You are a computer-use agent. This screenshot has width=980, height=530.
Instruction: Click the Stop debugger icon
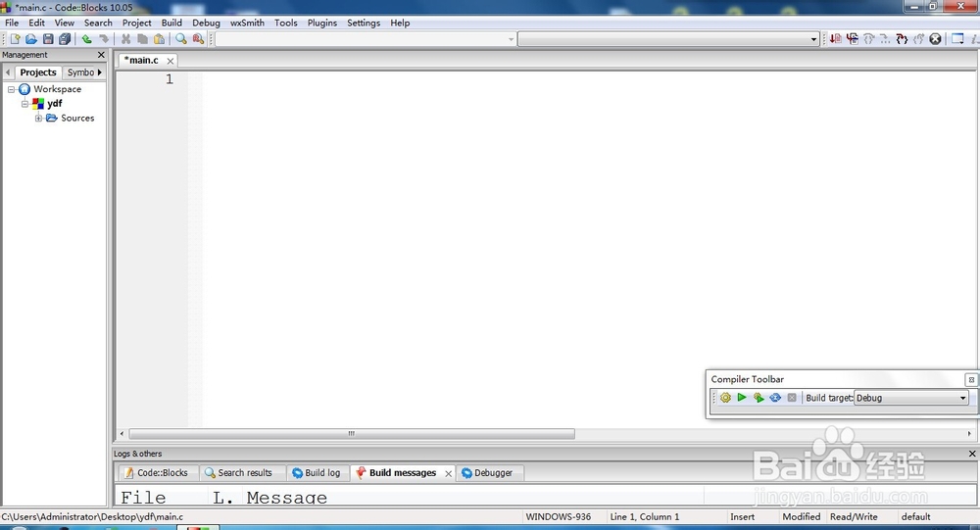pyautogui.click(x=935, y=39)
